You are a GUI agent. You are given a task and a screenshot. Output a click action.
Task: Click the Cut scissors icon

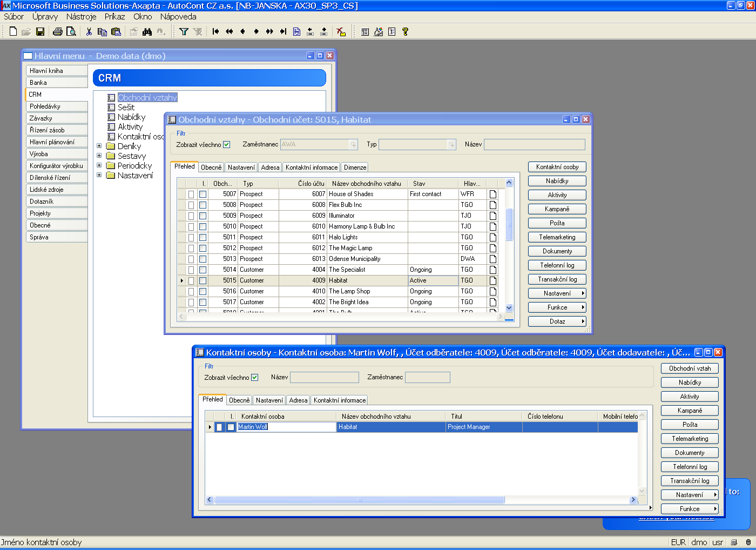[x=89, y=31]
